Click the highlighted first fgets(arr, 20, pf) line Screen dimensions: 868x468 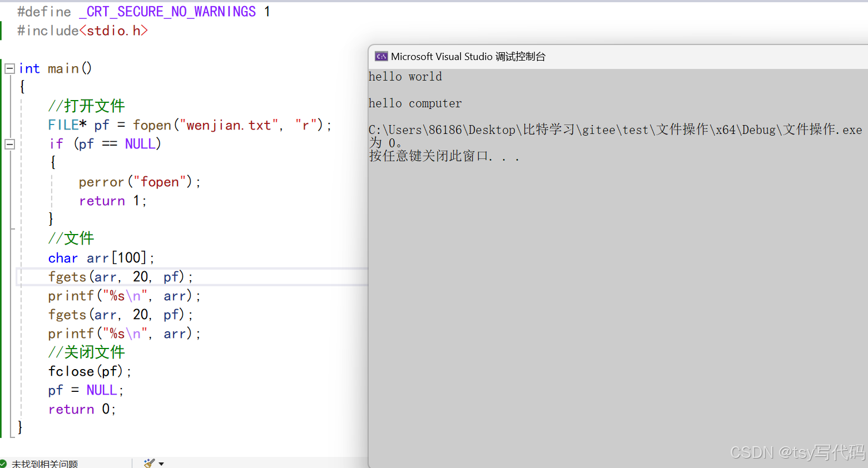pyautogui.click(x=121, y=277)
